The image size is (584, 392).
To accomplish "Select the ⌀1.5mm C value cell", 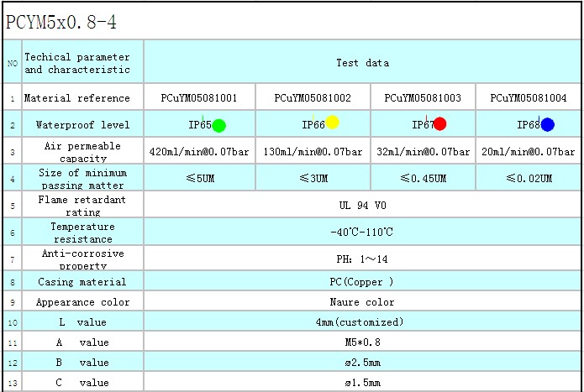I will point(362,383).
